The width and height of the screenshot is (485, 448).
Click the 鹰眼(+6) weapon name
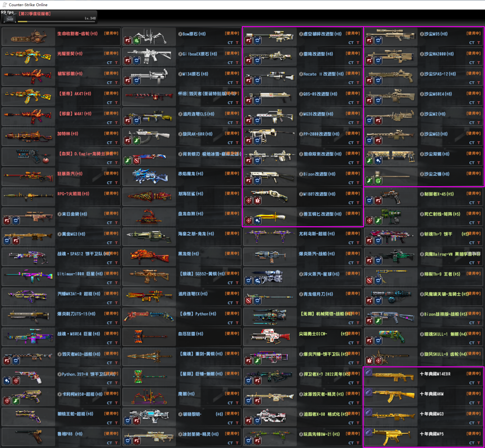(x=186, y=394)
